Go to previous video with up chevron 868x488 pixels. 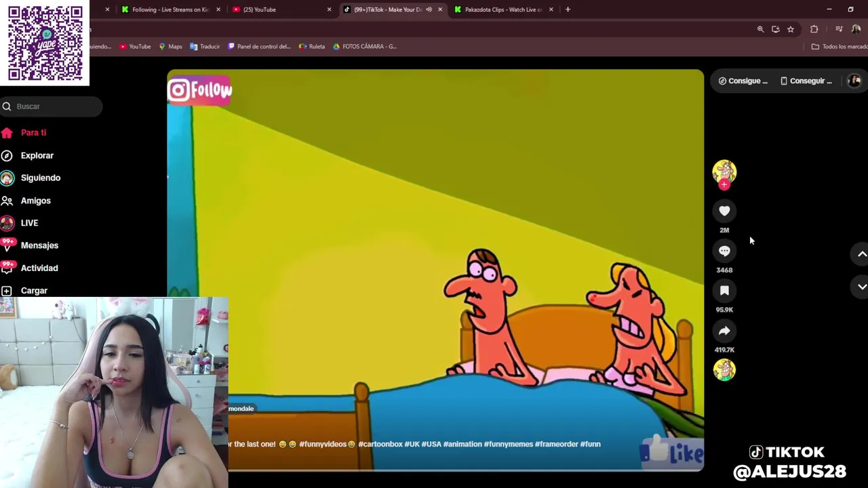click(862, 254)
